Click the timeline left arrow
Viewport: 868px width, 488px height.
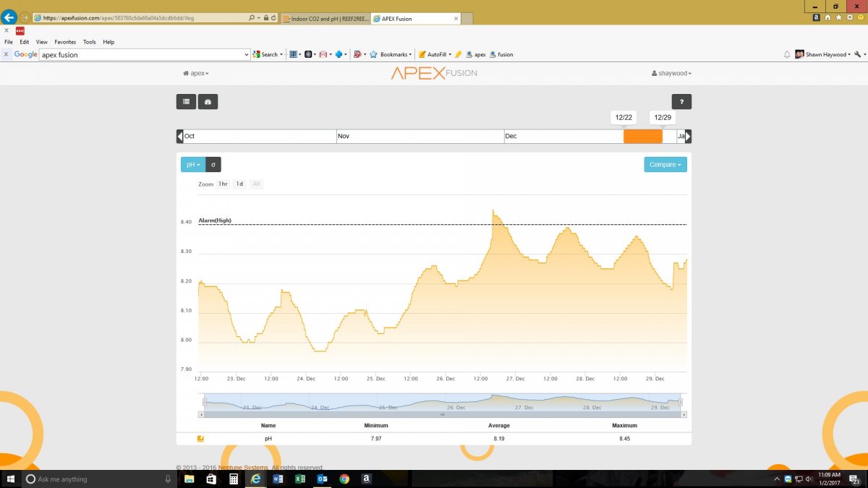click(180, 136)
